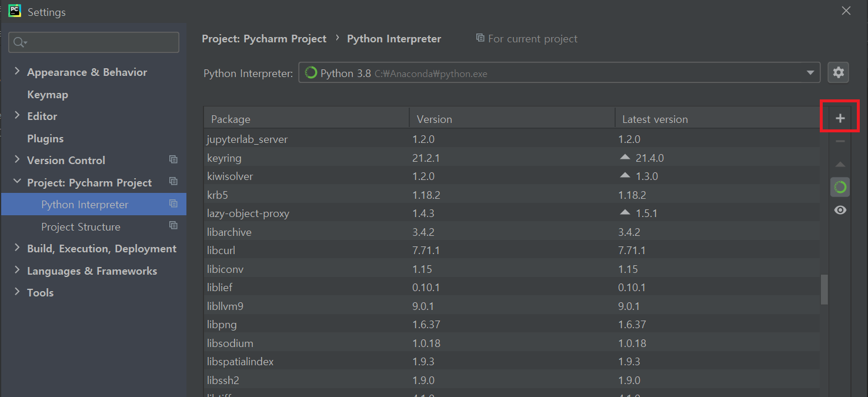Open Plugins settings

[x=45, y=138]
